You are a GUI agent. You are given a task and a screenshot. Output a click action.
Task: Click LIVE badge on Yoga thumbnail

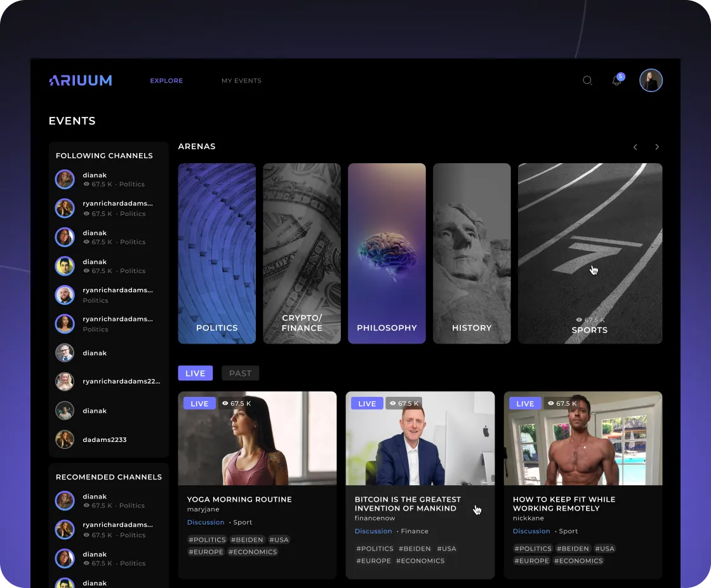click(199, 403)
